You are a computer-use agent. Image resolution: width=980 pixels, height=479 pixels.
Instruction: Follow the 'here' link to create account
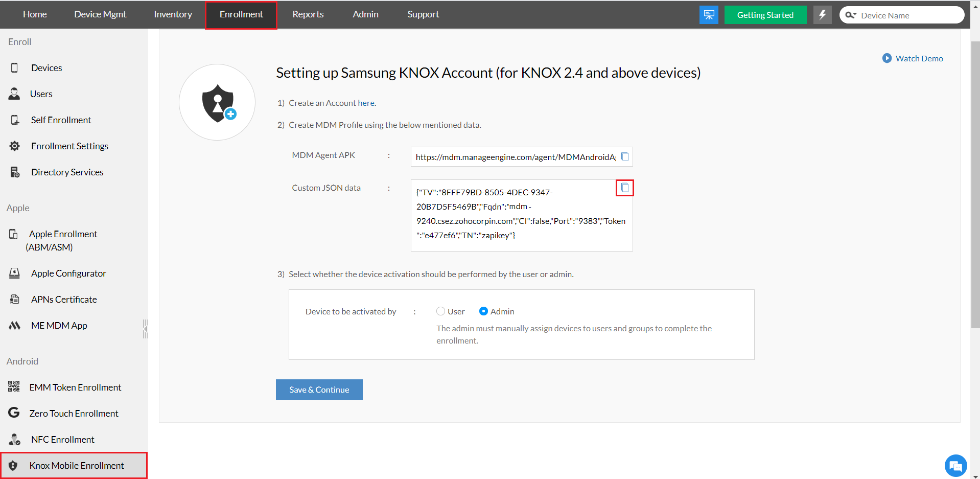pos(366,103)
